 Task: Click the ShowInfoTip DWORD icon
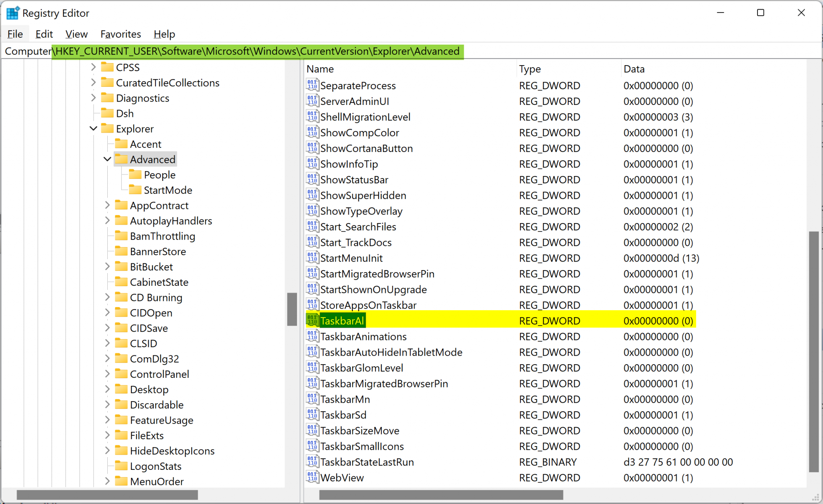point(312,163)
